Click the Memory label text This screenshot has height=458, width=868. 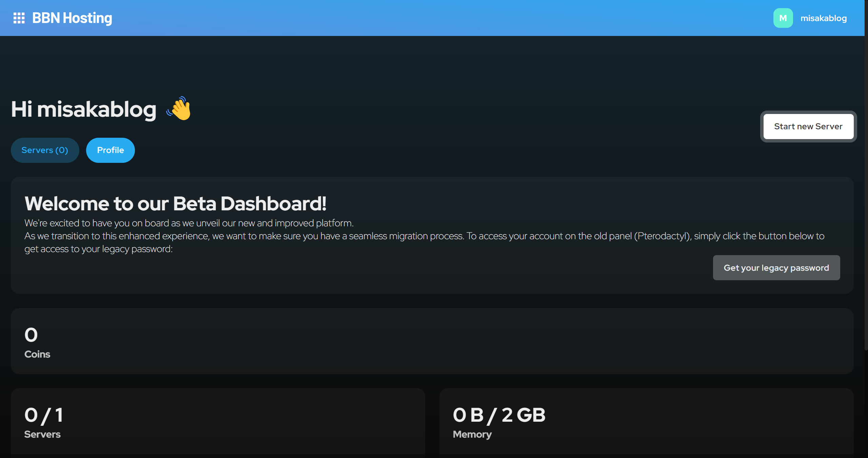click(472, 434)
